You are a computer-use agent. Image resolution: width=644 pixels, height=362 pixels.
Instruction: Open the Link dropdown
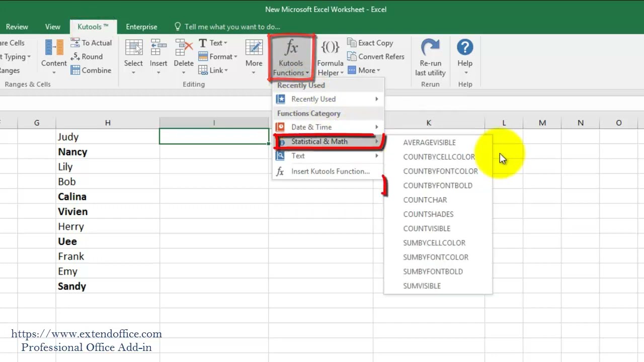coord(213,70)
